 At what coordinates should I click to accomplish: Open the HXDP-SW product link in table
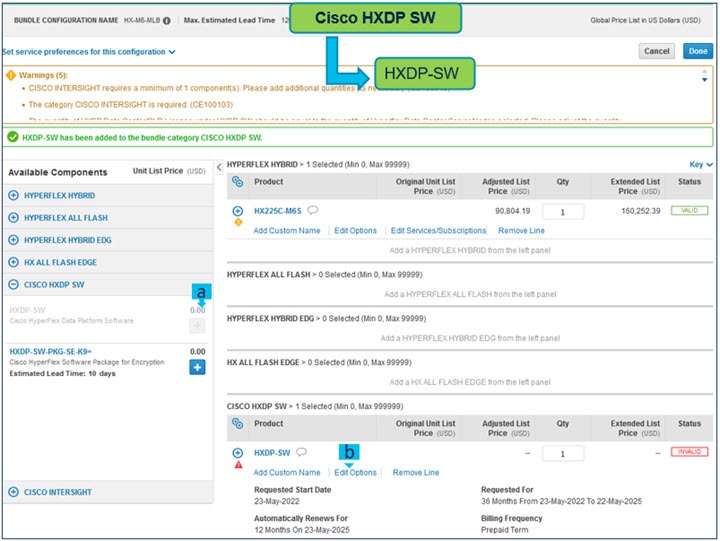pyautogui.click(x=272, y=453)
